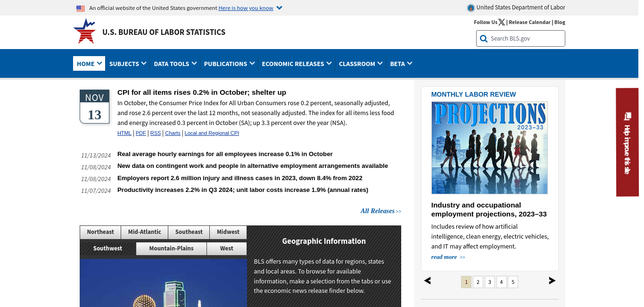Open 'CPI for all items rises 0.2%' headline
The image size is (644, 307).
coord(202,92)
